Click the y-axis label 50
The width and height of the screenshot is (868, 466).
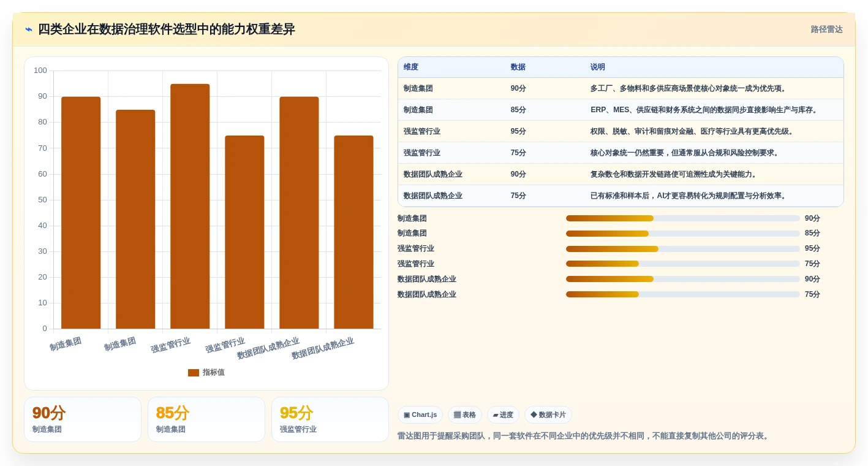[x=42, y=200]
